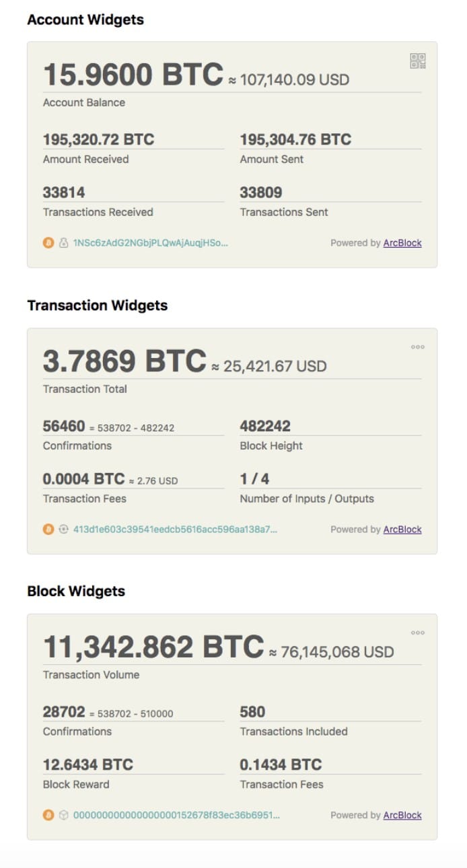
Task: Open transaction hash 413d1e603c39541 link
Action: point(175,530)
